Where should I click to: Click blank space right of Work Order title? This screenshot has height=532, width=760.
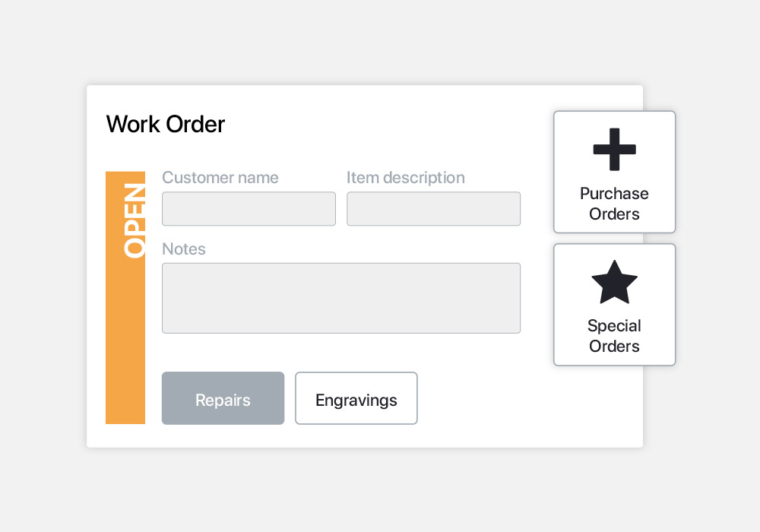[380, 124]
